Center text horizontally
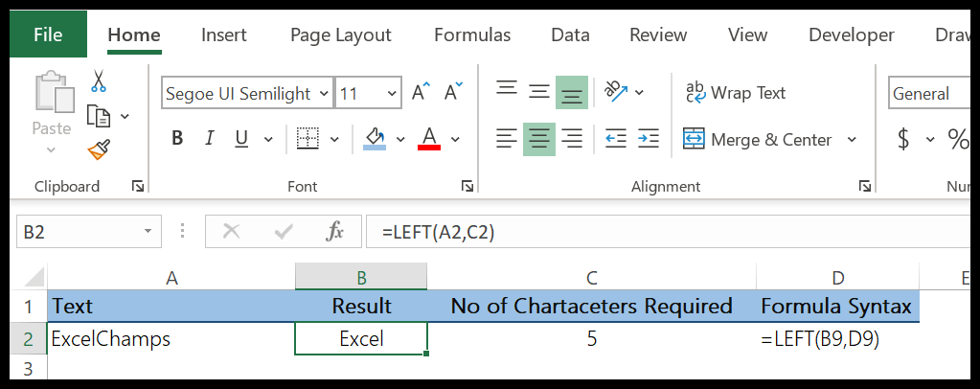The width and height of the screenshot is (980, 389). [539, 139]
